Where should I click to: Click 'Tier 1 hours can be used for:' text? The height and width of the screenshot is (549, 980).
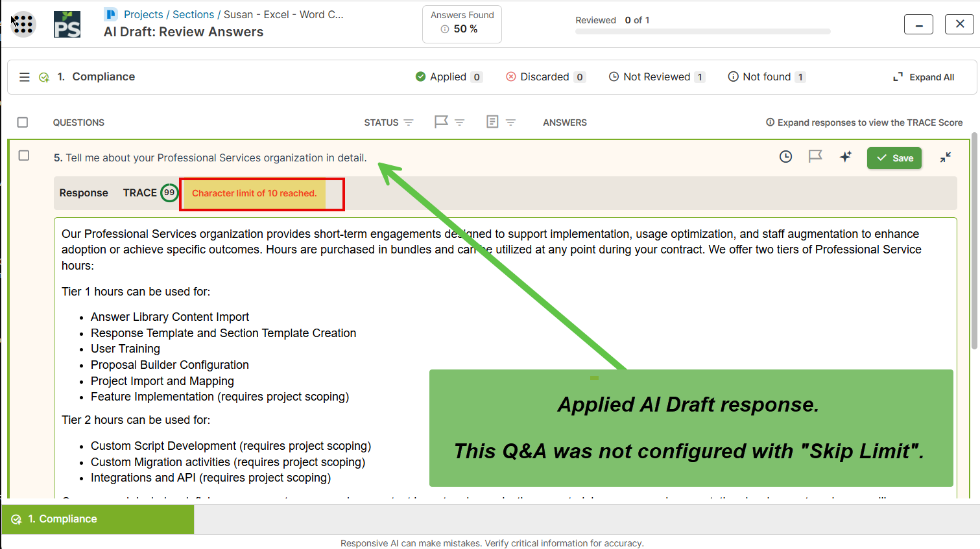[x=136, y=292]
